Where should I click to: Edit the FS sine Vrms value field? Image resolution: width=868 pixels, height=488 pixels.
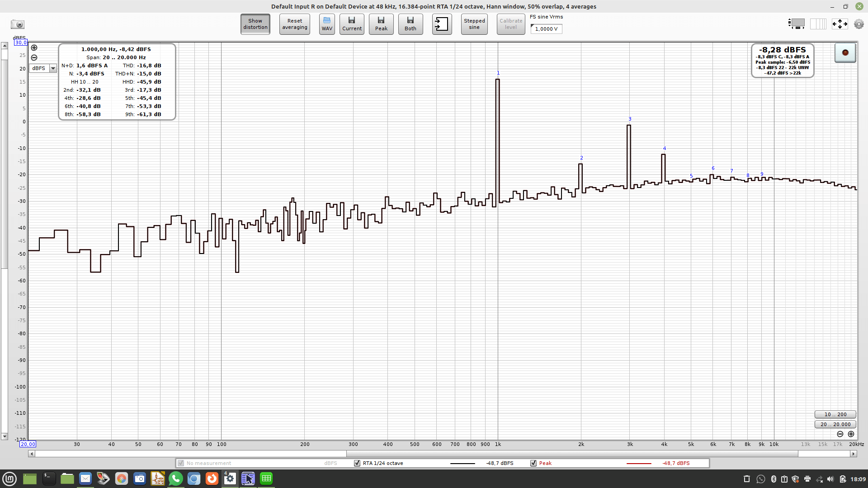(x=546, y=28)
